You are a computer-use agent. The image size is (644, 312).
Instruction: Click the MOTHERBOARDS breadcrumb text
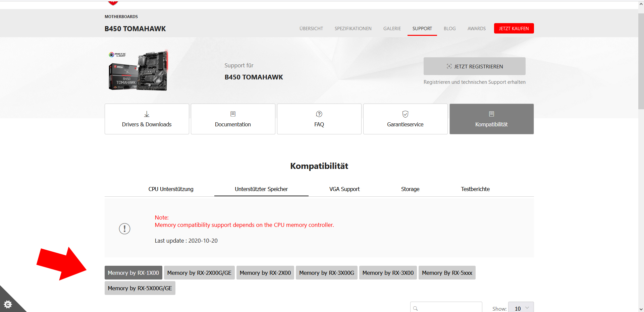pos(121,17)
